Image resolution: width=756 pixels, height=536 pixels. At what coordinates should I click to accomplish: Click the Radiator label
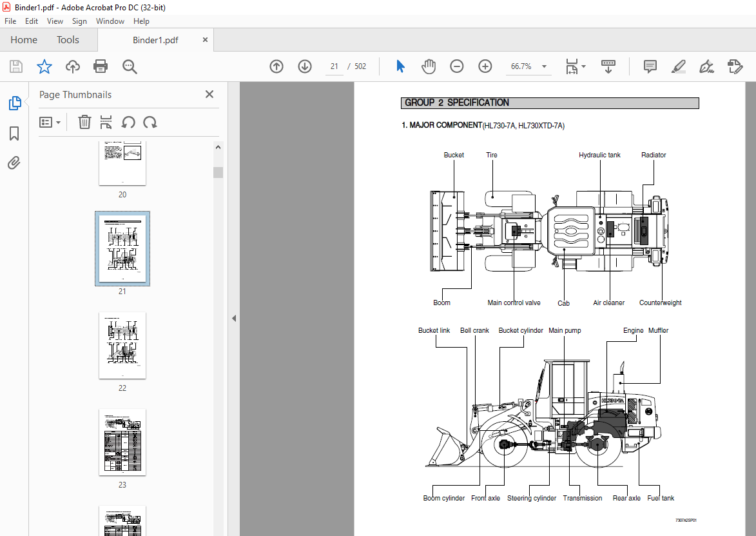(654, 155)
